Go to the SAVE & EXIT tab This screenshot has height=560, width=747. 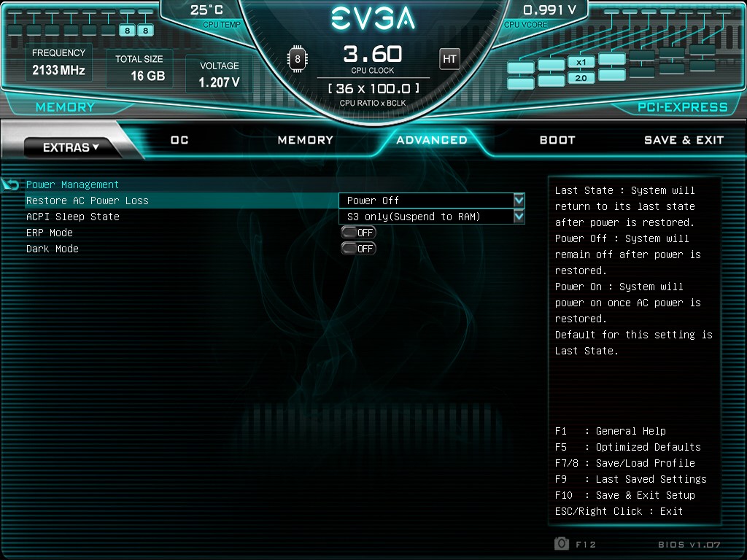pos(684,140)
